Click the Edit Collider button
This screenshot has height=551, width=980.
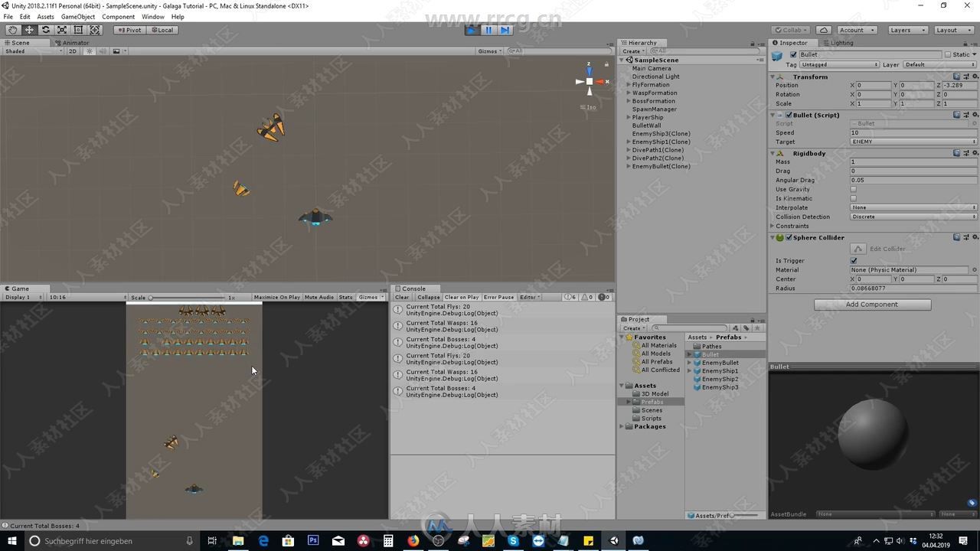point(858,249)
